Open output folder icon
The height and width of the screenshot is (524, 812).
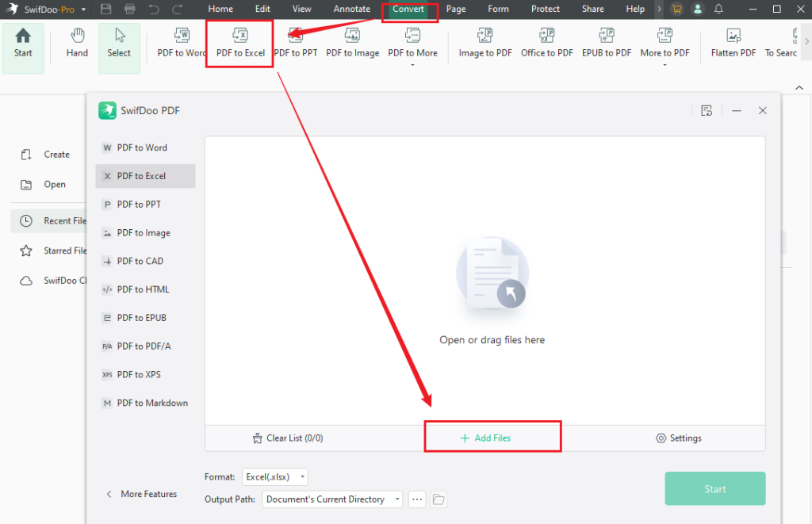pyautogui.click(x=439, y=499)
